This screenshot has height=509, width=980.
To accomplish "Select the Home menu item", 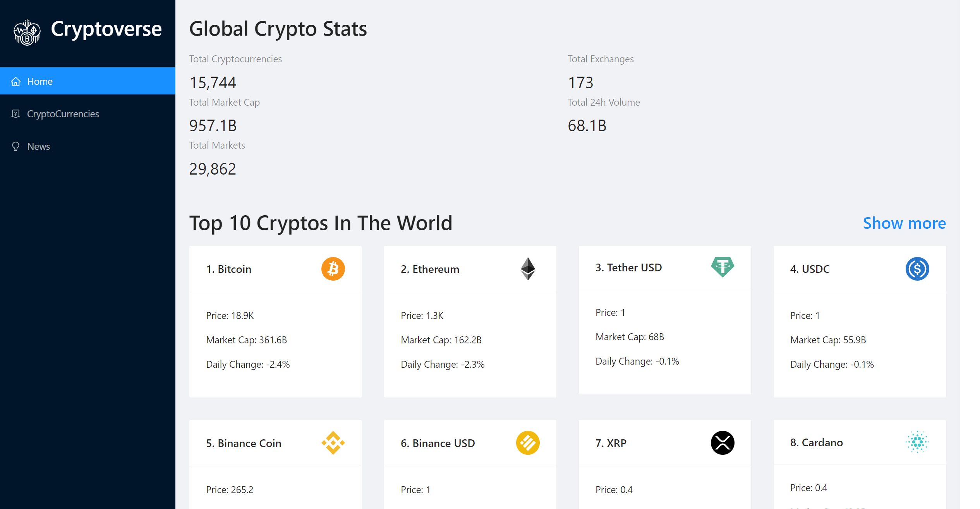I will pos(88,81).
